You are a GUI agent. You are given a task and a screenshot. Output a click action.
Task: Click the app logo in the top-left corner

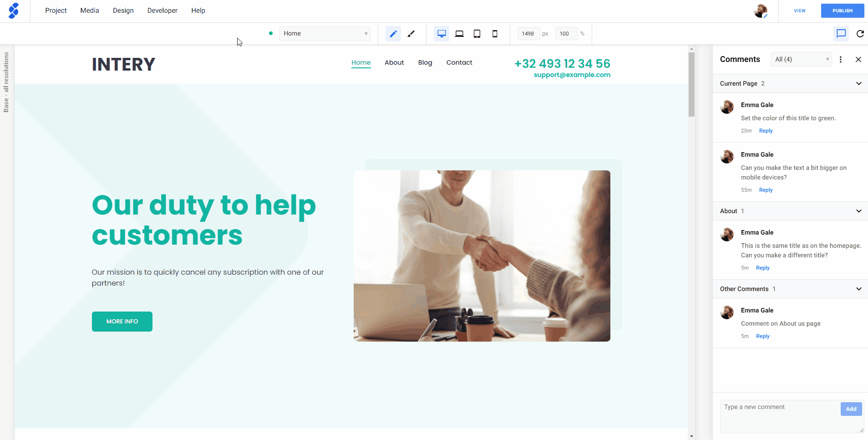[x=14, y=10]
